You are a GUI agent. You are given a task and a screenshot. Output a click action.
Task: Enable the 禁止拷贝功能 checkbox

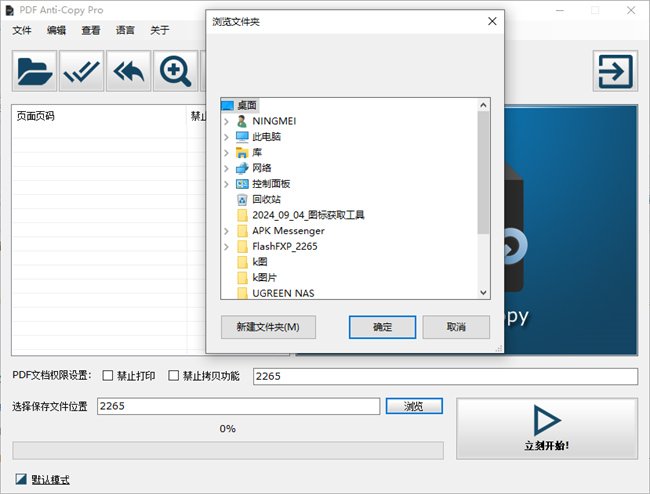[174, 375]
